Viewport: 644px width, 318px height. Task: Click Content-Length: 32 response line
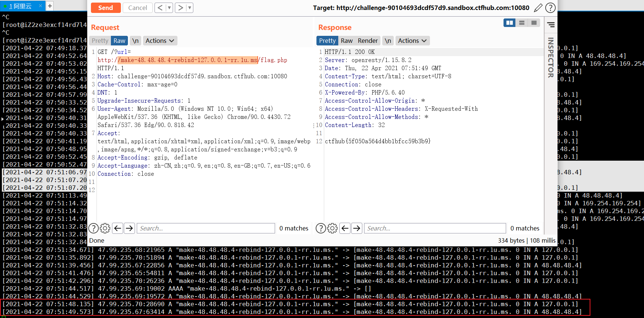pos(355,125)
